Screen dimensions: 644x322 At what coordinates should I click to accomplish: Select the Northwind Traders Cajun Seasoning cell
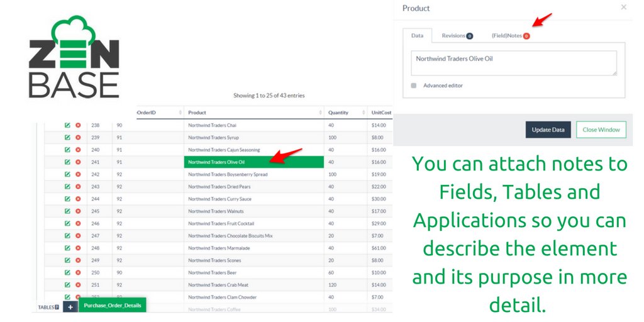click(254, 150)
